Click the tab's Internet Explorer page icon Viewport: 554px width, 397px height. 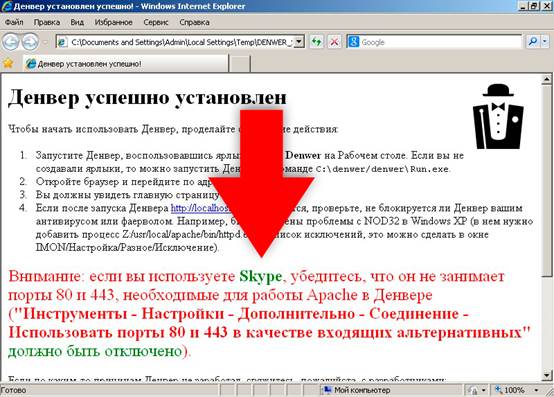pyautogui.click(x=31, y=64)
